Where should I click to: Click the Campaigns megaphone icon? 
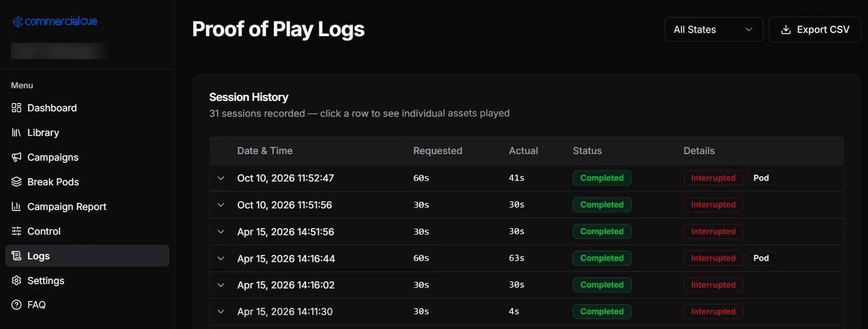tap(16, 157)
